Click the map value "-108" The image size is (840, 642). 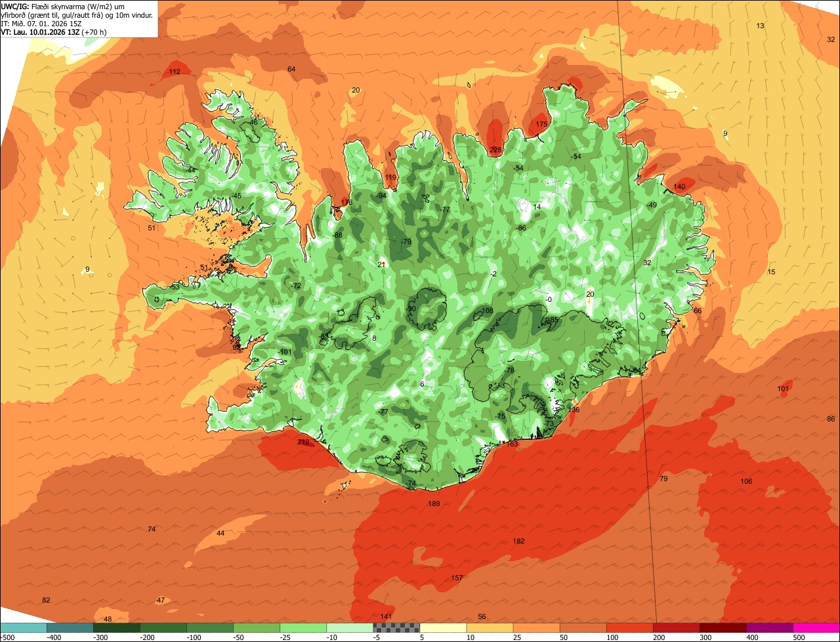486,310
